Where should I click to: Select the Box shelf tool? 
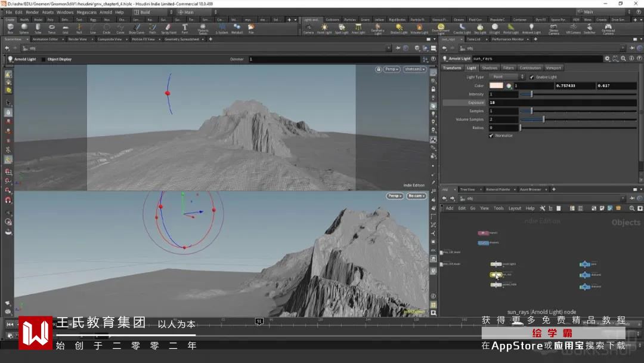[10, 29]
